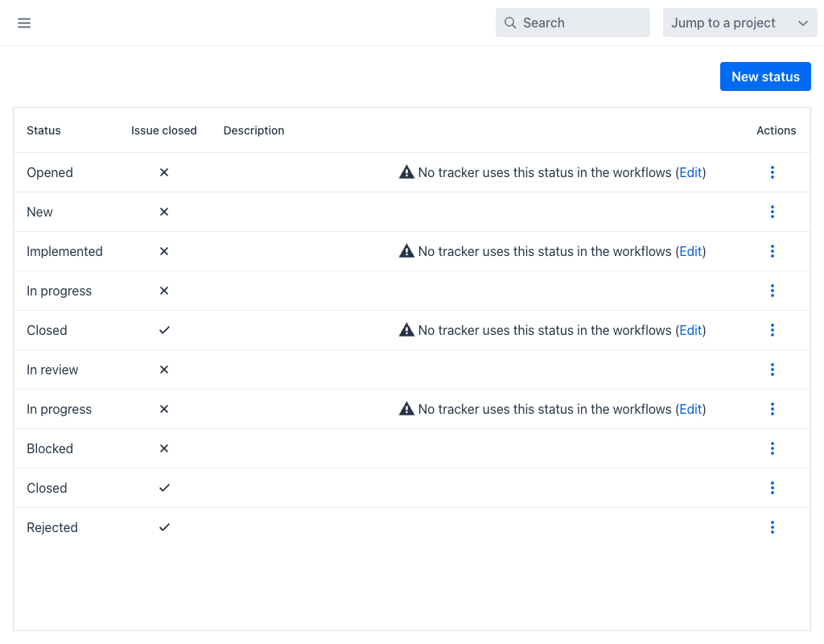Click Edit link in Implemented row warning

pyautogui.click(x=690, y=251)
